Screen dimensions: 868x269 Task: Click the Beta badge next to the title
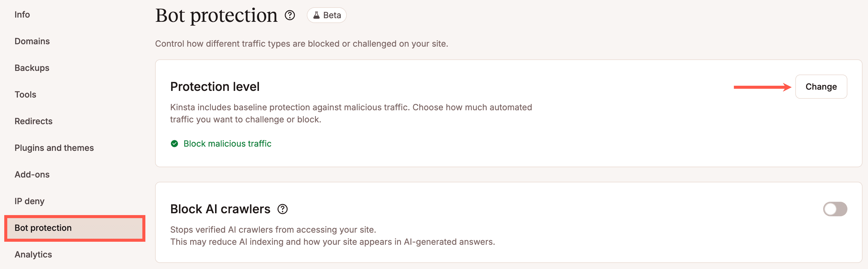pos(326,15)
